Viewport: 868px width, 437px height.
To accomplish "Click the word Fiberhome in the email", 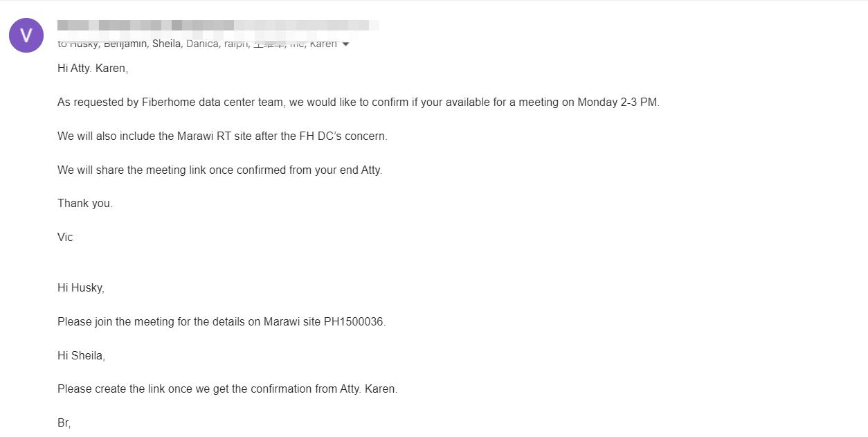I will (169, 102).
